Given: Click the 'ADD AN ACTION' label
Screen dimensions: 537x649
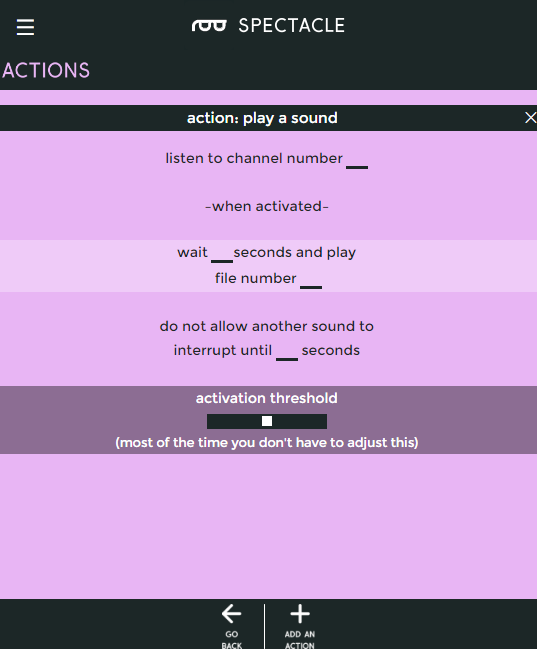Looking at the screenshot, I should click(x=300, y=639).
